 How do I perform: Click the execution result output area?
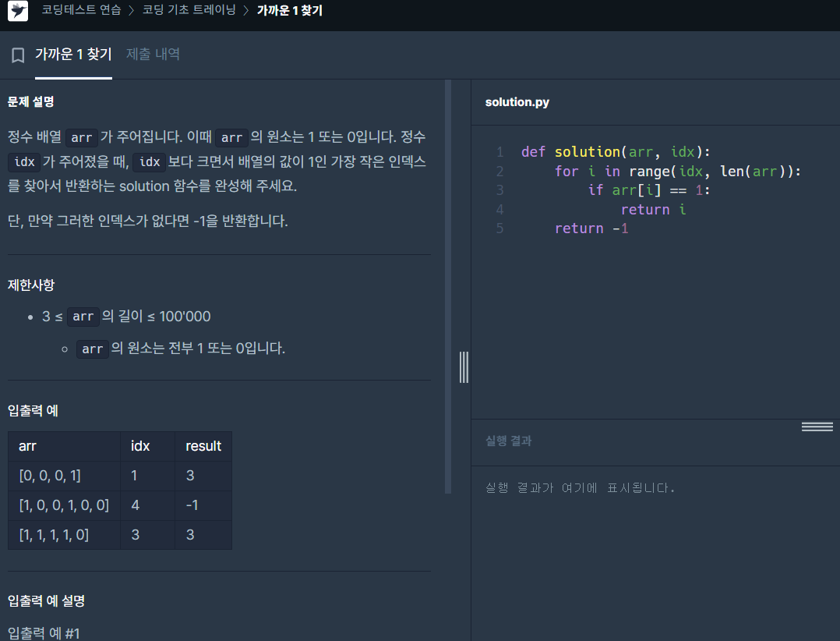click(x=655, y=553)
